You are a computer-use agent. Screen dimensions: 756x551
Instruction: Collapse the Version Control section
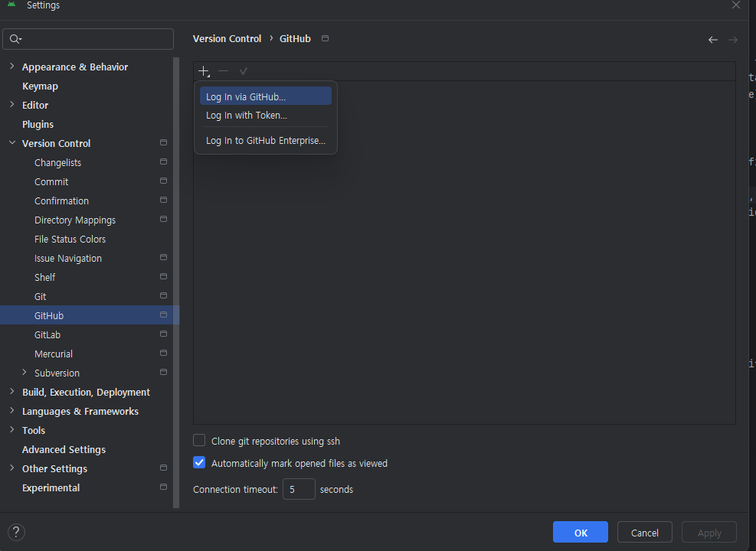[12, 143]
